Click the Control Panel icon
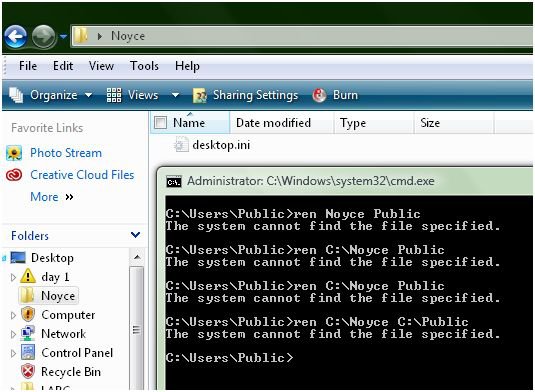 click(28, 352)
